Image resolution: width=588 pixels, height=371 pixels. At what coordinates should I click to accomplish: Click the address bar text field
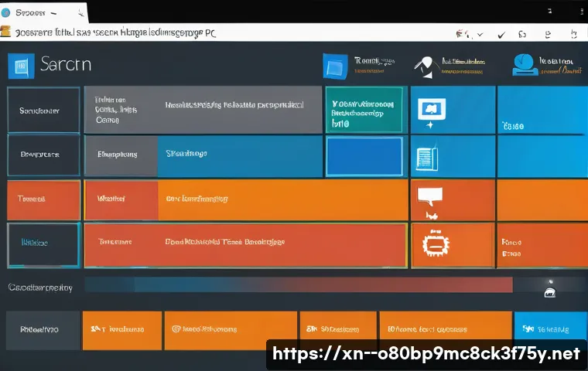click(232, 32)
